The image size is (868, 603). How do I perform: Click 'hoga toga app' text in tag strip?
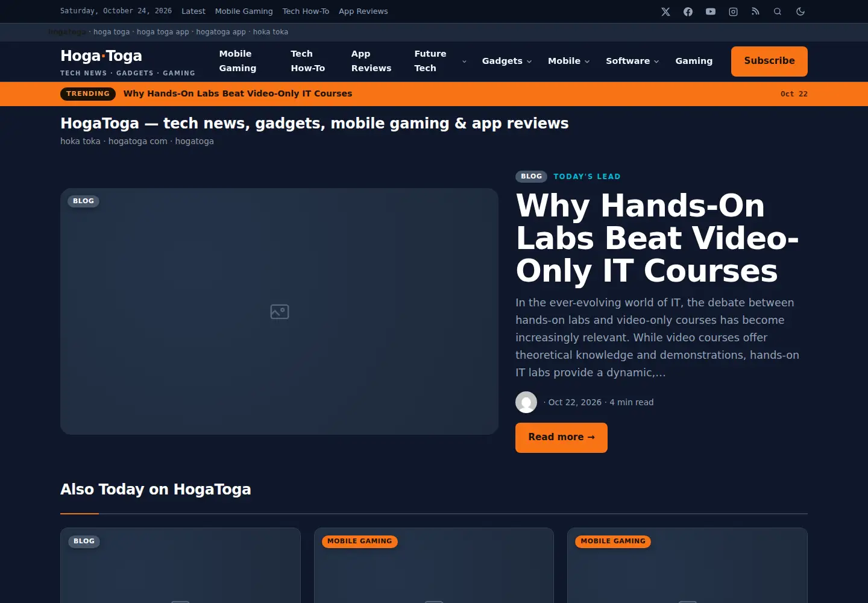point(163,32)
